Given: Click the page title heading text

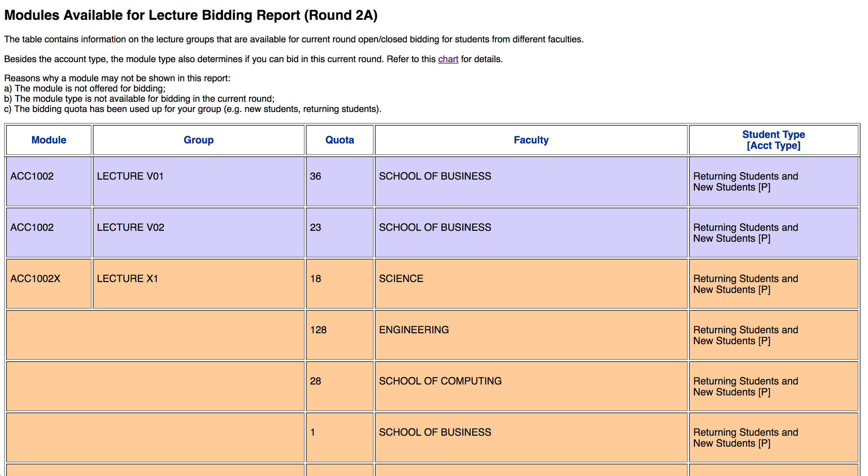Looking at the screenshot, I should (x=191, y=15).
